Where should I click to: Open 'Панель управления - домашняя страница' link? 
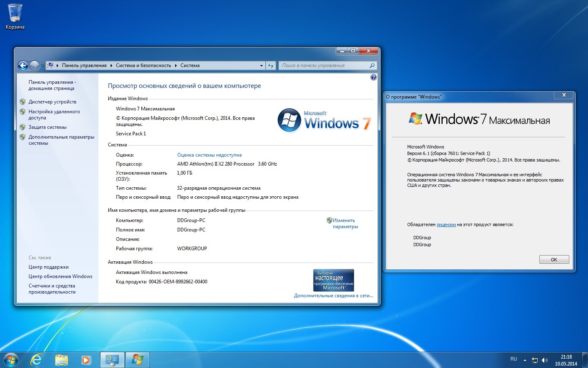click(x=52, y=85)
